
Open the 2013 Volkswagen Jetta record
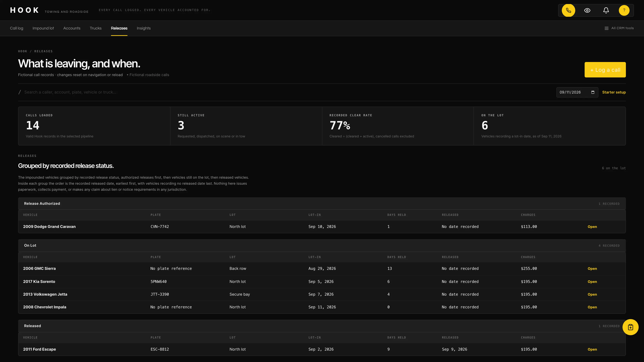point(592,294)
